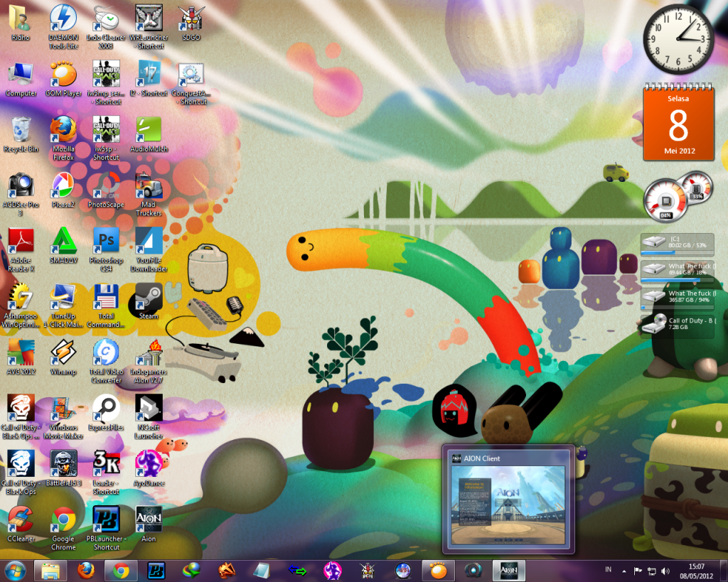Screen dimensions: 728x582
Task: Click the calendar gadget showing Selasa 8
Action: tap(678, 122)
